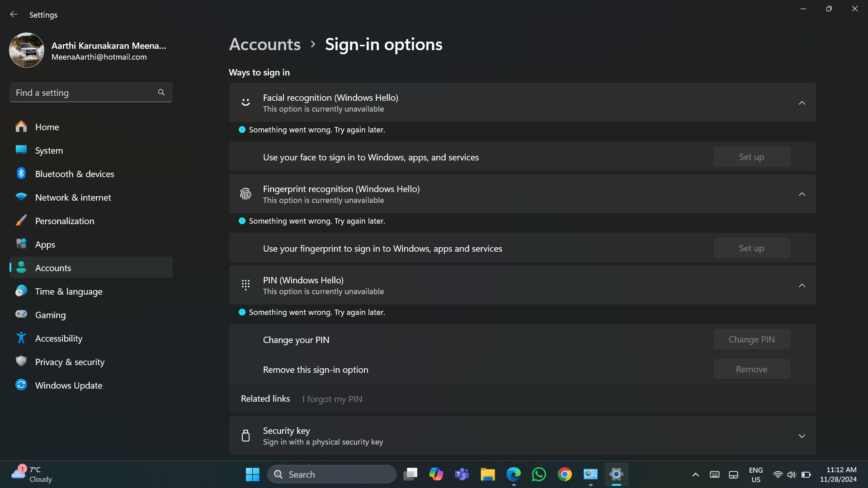Show hidden icons in system tray

pos(695,474)
